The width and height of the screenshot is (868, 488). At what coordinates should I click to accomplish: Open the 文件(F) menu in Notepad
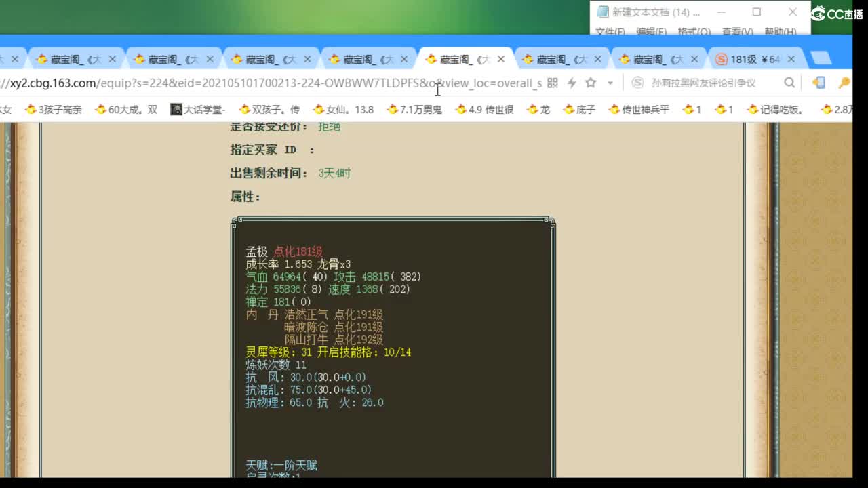pyautogui.click(x=610, y=31)
